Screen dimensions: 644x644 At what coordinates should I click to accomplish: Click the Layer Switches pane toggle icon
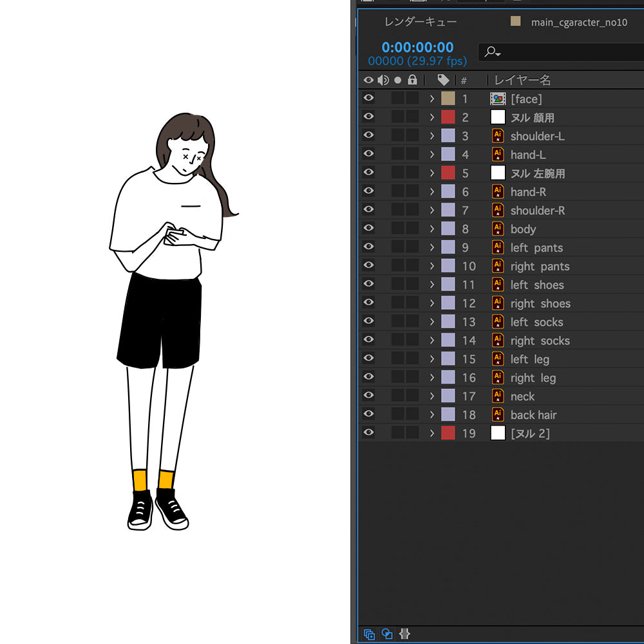[369, 634]
